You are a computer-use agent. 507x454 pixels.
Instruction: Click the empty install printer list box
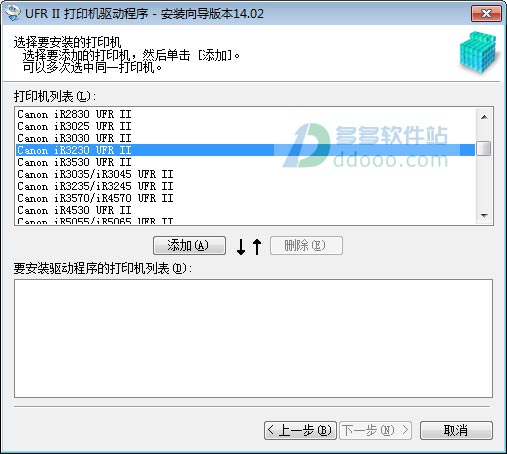coord(253,338)
